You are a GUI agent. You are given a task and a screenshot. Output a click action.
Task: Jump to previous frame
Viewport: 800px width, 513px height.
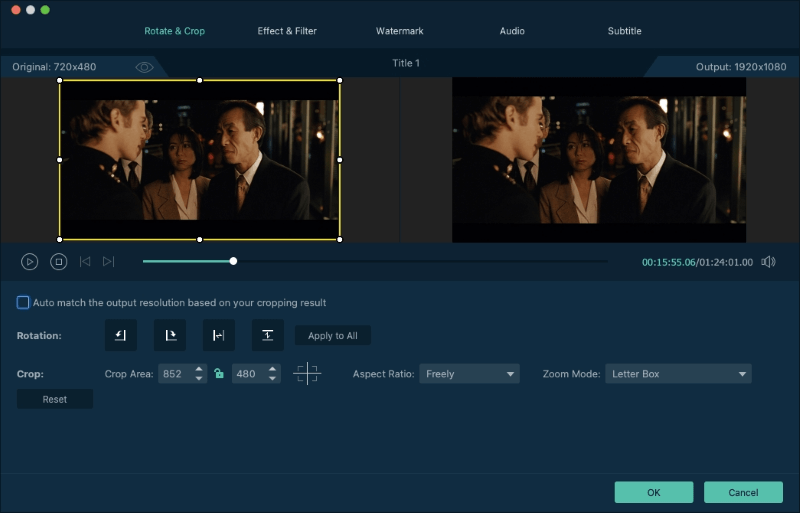pos(85,262)
